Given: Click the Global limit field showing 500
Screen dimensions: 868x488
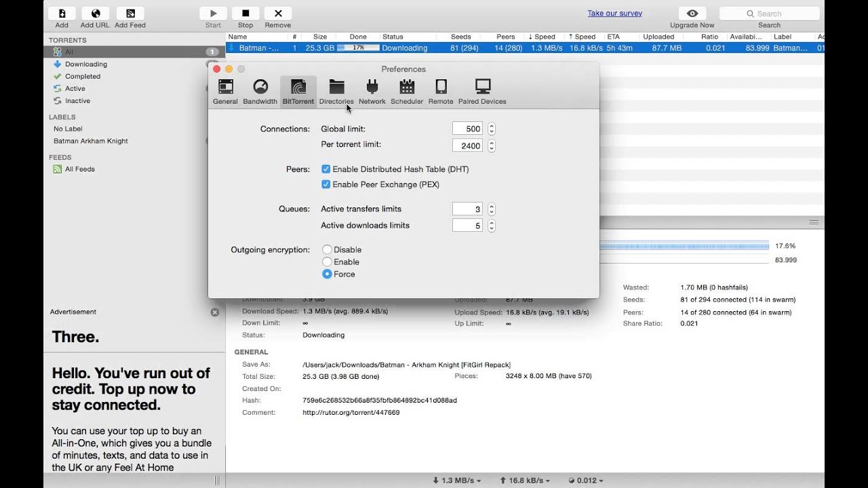Looking at the screenshot, I should click(x=468, y=129).
